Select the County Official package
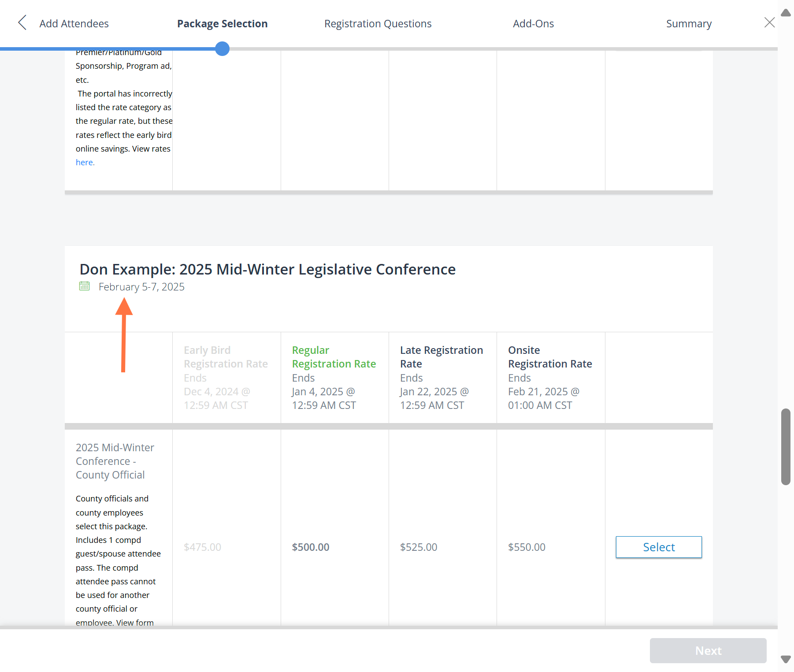This screenshot has width=794, height=672. point(659,547)
